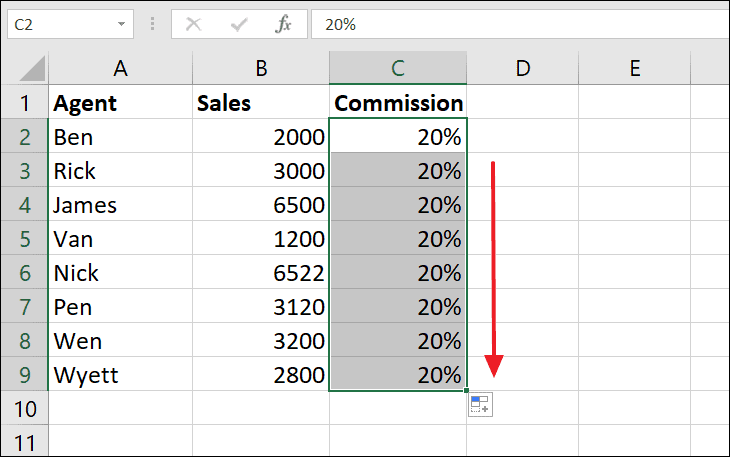This screenshot has height=457, width=730.
Task: Click the Cancel X icon in formula bar
Action: [193, 24]
